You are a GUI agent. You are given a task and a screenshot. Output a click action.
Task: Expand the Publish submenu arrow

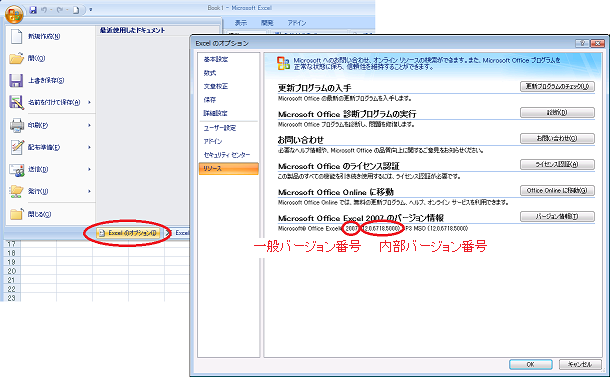tap(89, 192)
